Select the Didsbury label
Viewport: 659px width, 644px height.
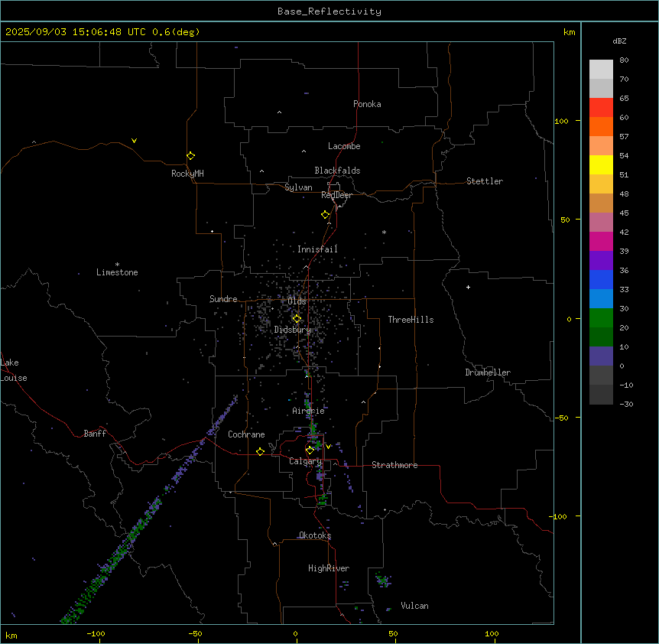coord(292,330)
